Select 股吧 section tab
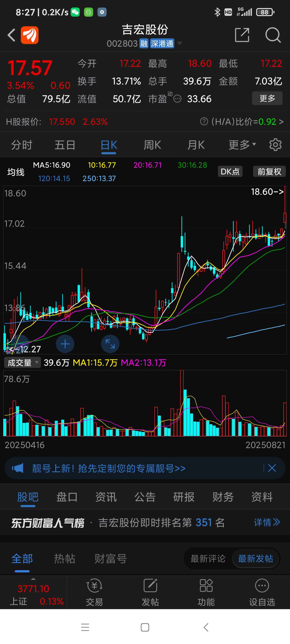Screen dimensions: 290x644 [28, 497]
